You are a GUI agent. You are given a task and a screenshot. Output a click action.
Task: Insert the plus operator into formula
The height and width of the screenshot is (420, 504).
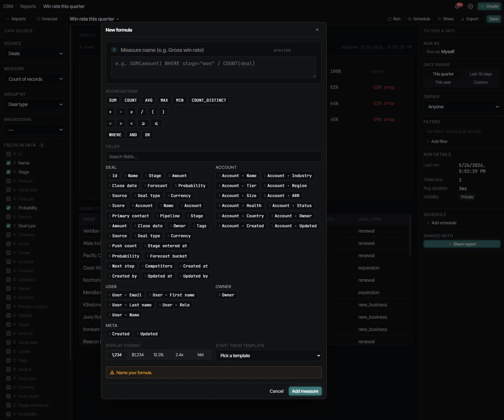click(110, 112)
